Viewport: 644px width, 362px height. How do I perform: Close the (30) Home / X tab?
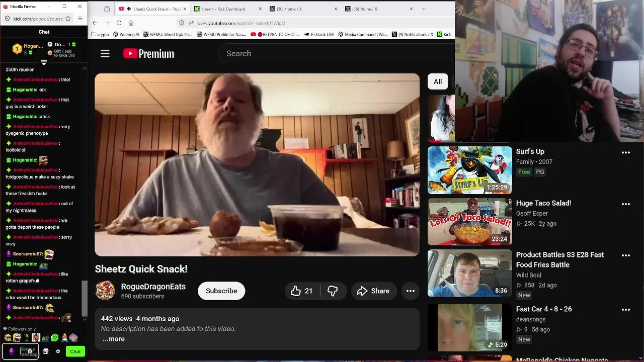point(336,9)
